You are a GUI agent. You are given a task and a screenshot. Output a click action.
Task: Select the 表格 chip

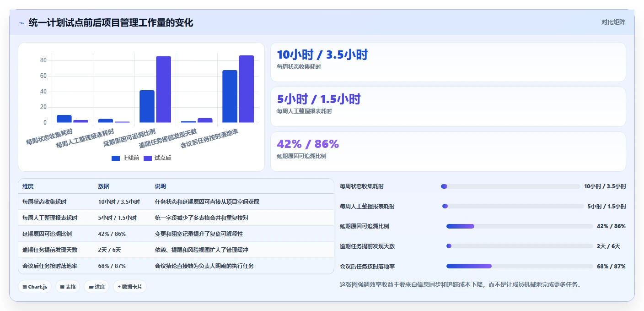68,287
